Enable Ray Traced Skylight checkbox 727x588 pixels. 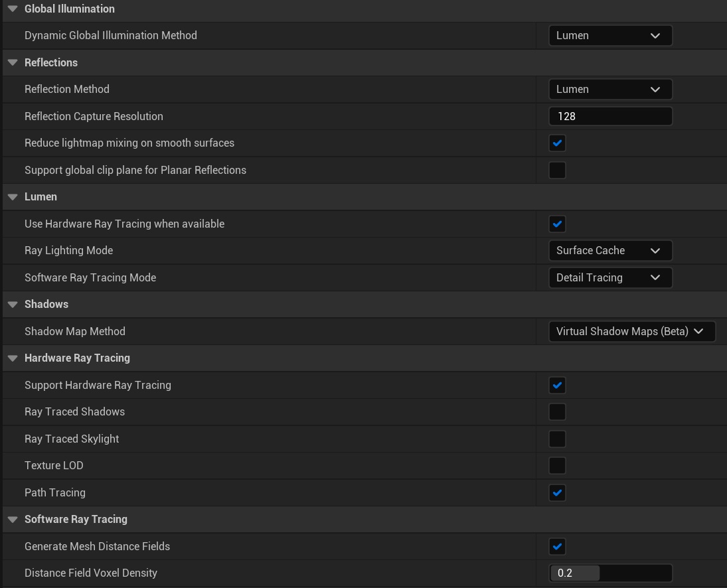pyautogui.click(x=557, y=439)
